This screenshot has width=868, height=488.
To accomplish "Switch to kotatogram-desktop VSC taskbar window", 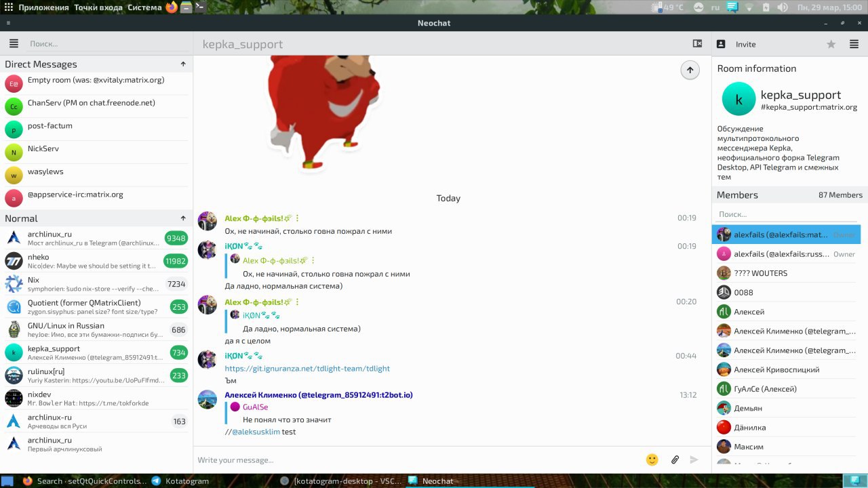I will (x=341, y=481).
